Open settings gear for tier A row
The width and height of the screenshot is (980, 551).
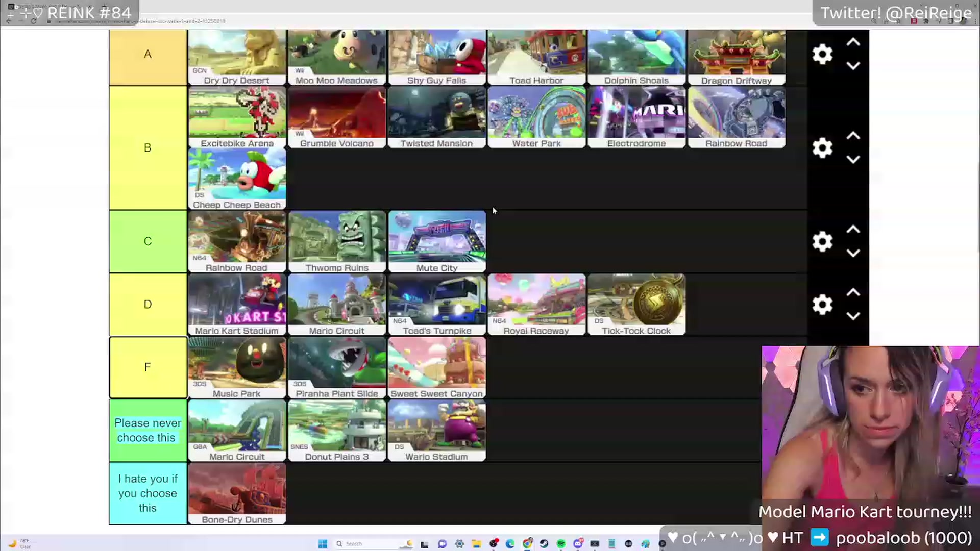822,54
